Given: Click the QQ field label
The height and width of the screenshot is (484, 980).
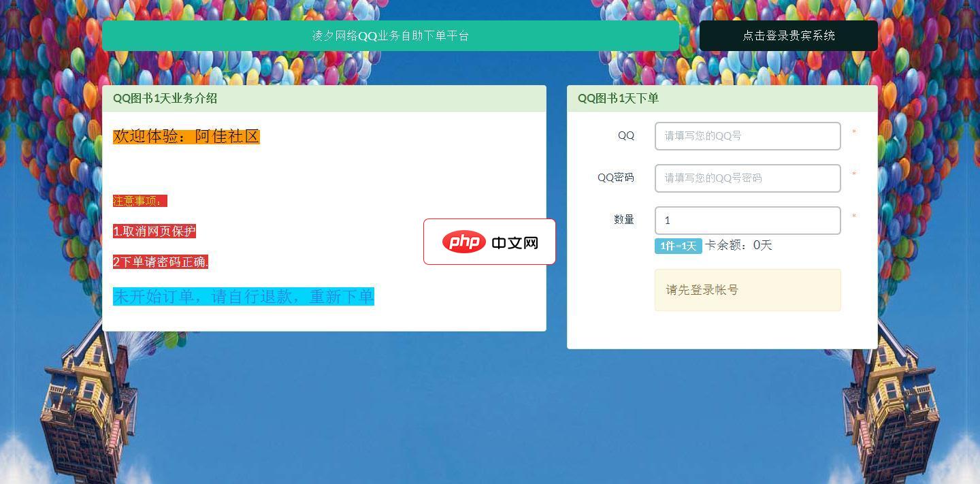Looking at the screenshot, I should (625, 135).
